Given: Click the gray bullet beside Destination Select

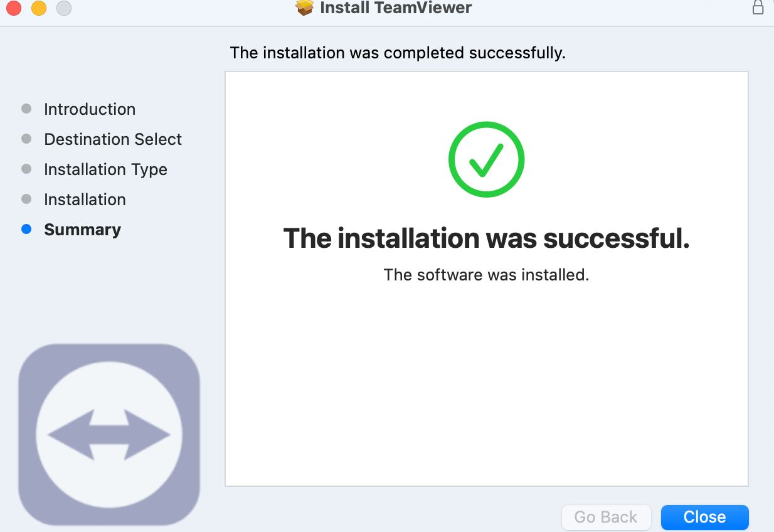Looking at the screenshot, I should click(26, 139).
